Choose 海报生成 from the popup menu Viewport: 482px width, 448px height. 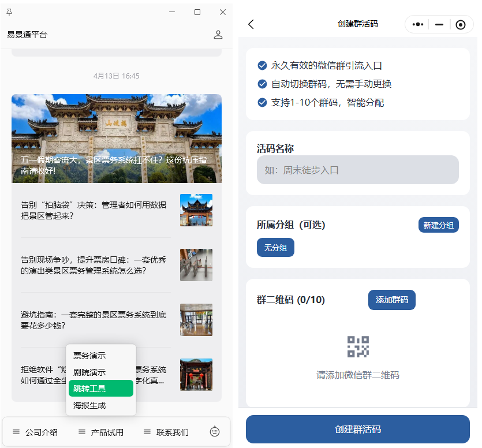pos(101,405)
